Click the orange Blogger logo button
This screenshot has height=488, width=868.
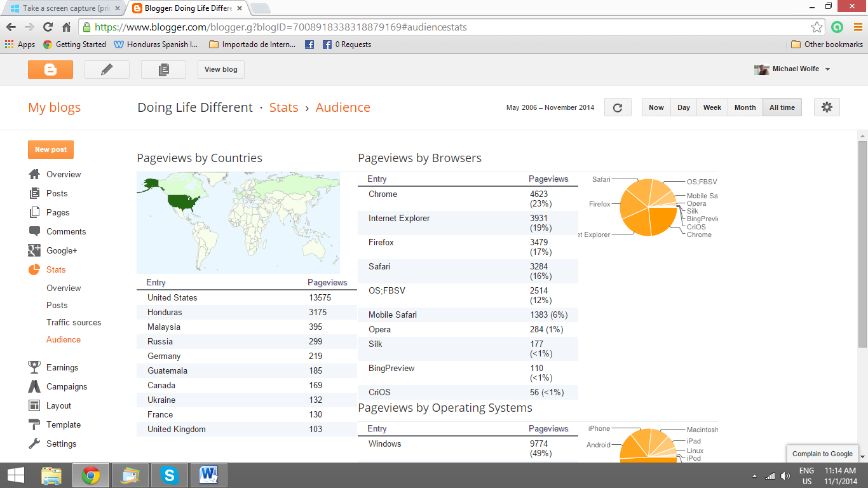click(50, 70)
